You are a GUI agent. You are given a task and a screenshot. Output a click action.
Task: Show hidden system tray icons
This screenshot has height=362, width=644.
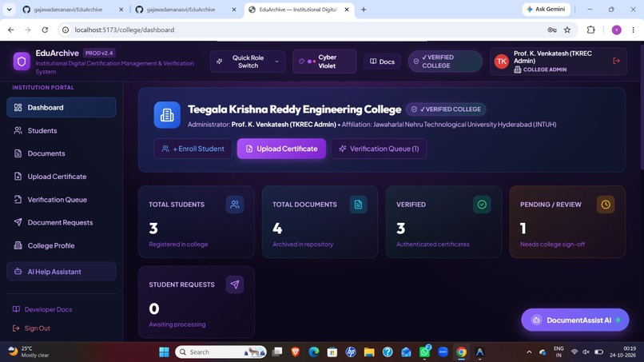coord(529,352)
